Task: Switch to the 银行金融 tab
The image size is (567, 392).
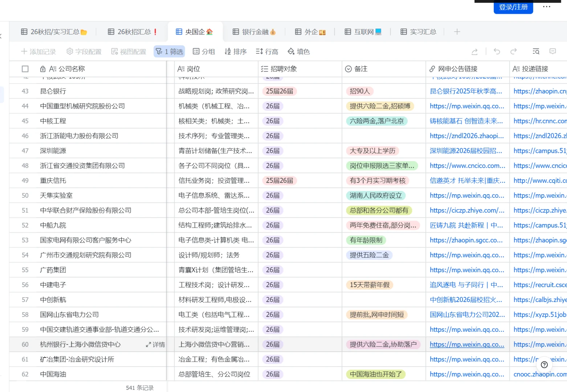Action: (254, 32)
